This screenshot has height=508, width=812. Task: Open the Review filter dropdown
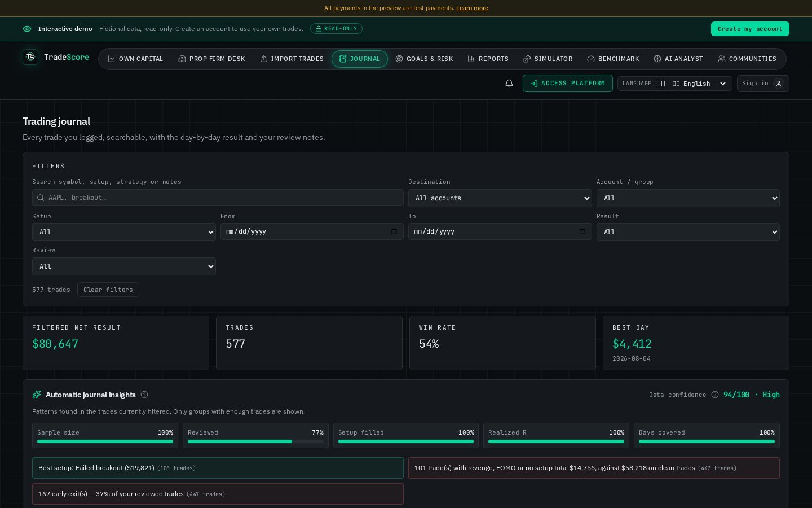click(124, 266)
